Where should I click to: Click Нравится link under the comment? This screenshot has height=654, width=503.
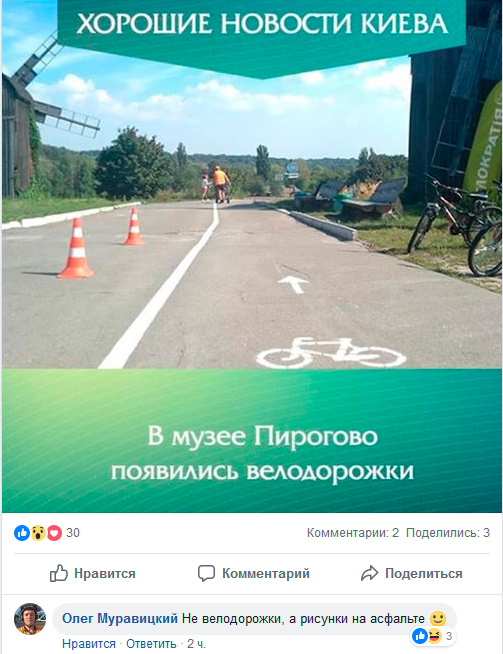click(x=88, y=644)
